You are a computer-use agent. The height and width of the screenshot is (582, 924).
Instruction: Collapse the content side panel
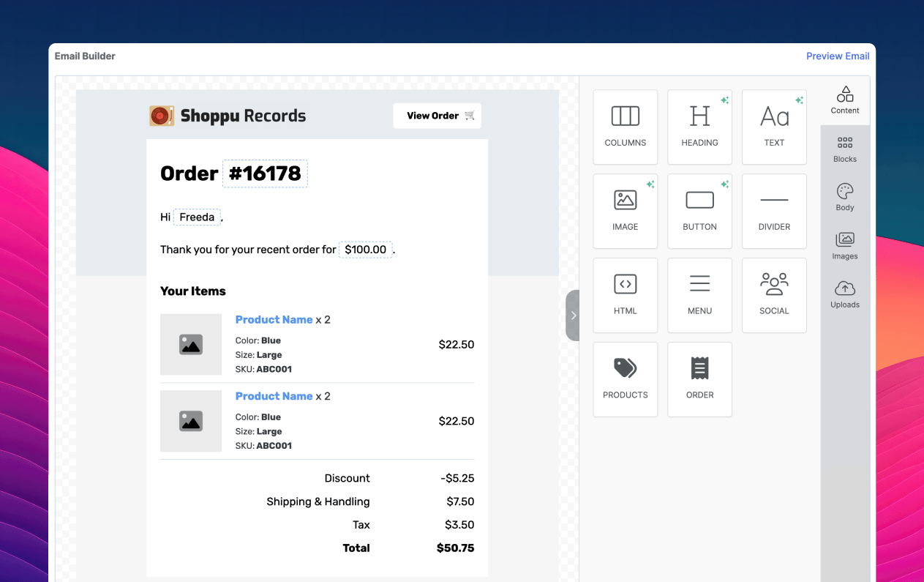coord(573,316)
